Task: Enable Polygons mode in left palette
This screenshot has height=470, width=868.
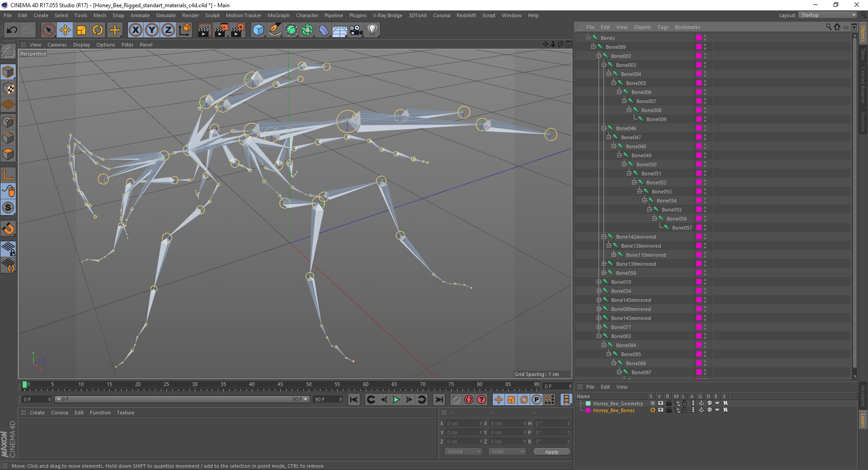Action: pyautogui.click(x=8, y=154)
